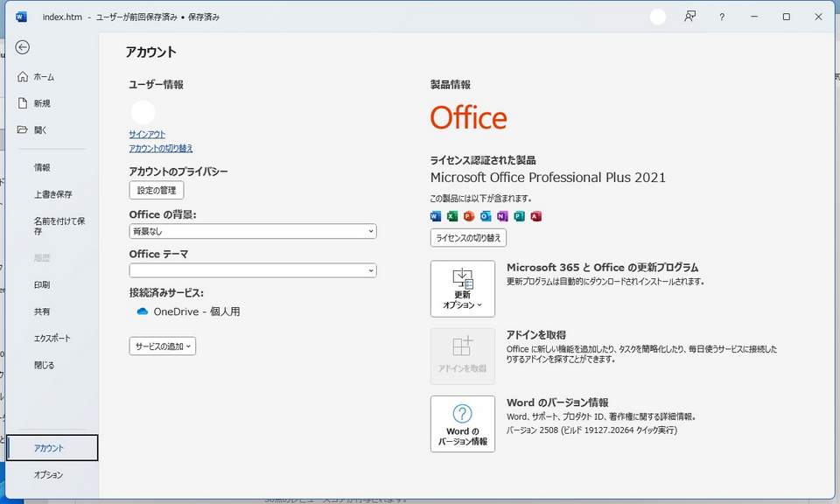
Task: Click the back arrow to exit Backstage
Action: [23, 47]
